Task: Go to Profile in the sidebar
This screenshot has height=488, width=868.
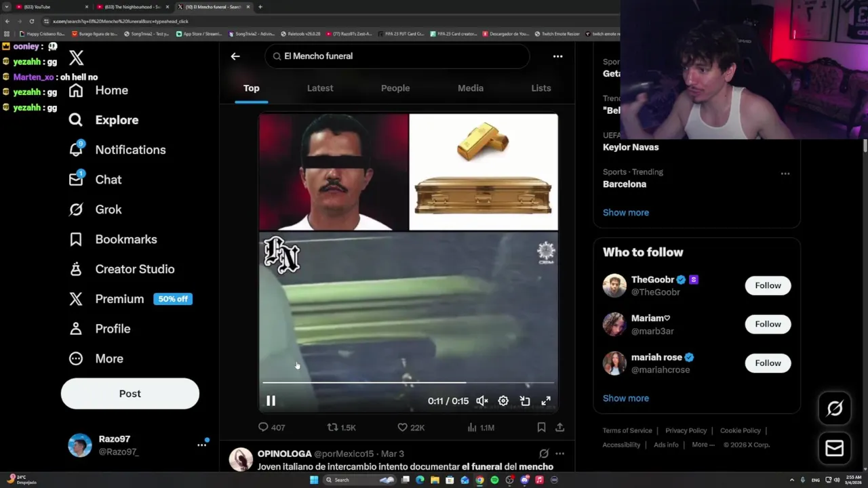Action: pyautogui.click(x=99, y=329)
